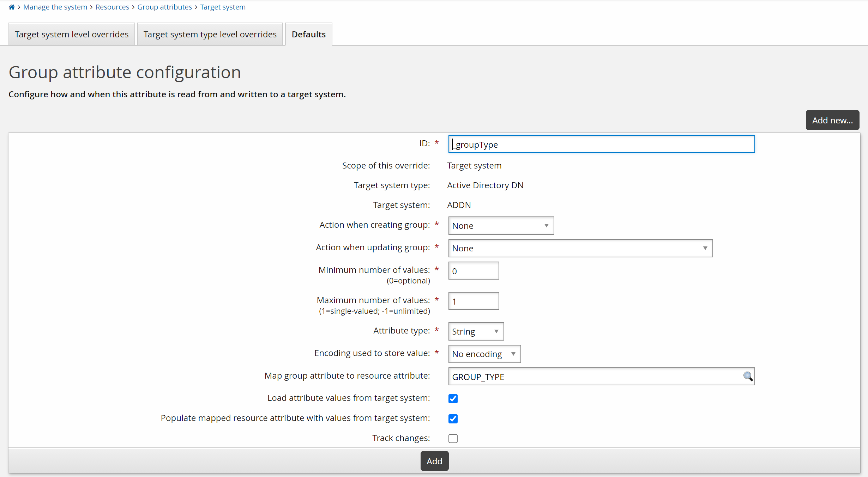The image size is (868, 477).
Task: Click the Add new... button
Action: [x=832, y=120]
